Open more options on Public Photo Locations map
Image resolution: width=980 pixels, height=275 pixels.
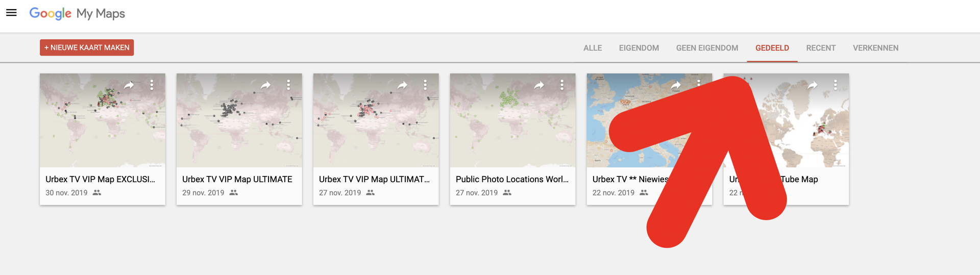[562, 85]
